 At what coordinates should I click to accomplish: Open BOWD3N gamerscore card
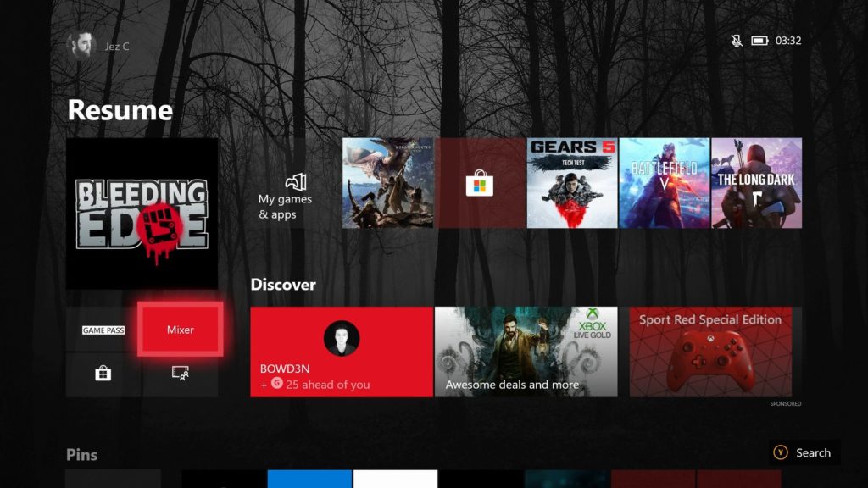pos(342,352)
